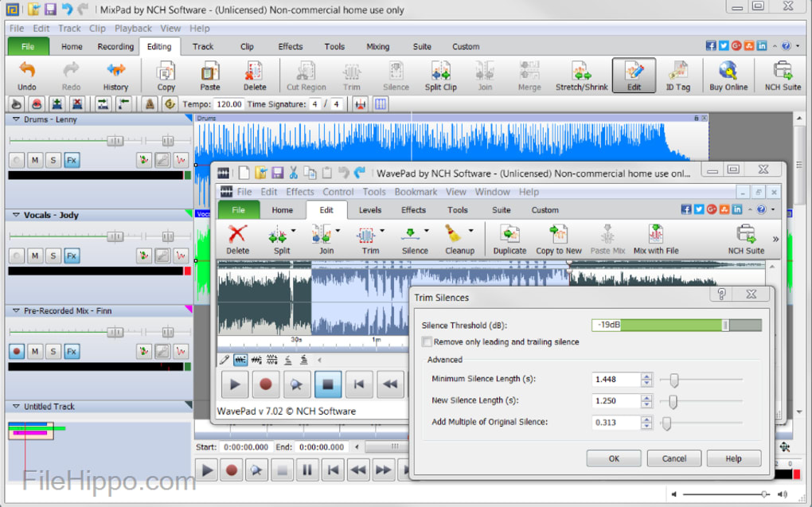The height and width of the screenshot is (507, 812).
Task: Click the Silence Threshold slider handle
Action: (725, 325)
